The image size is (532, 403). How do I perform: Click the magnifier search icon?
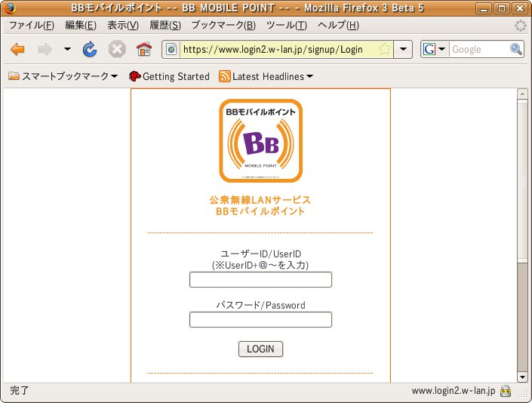pyautogui.click(x=516, y=50)
